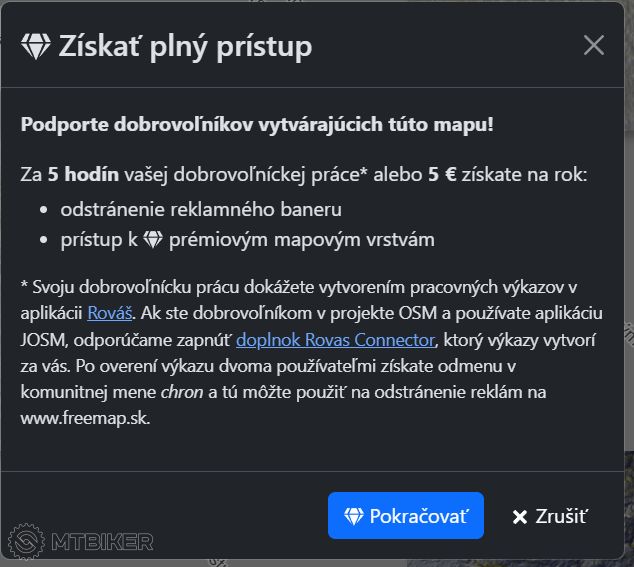Click the bold "5 €" text
Screen dimensions: 634x567
[442, 174]
